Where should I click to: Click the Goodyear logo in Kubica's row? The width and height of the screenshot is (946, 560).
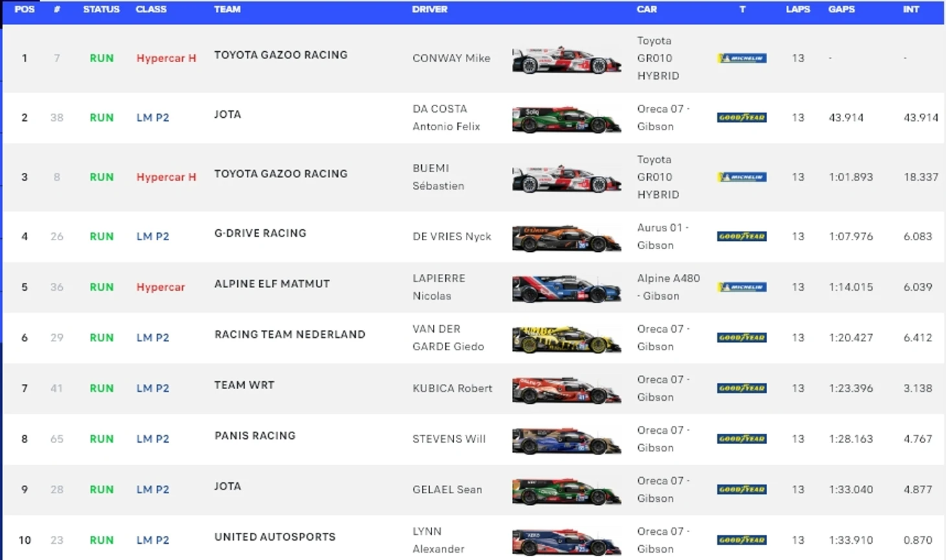pyautogui.click(x=742, y=388)
